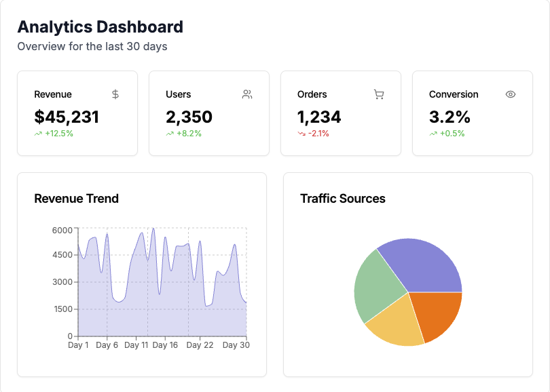The width and height of the screenshot is (550, 392).
Task: Click the dollar icon on the Revenue card
Action: pos(117,94)
